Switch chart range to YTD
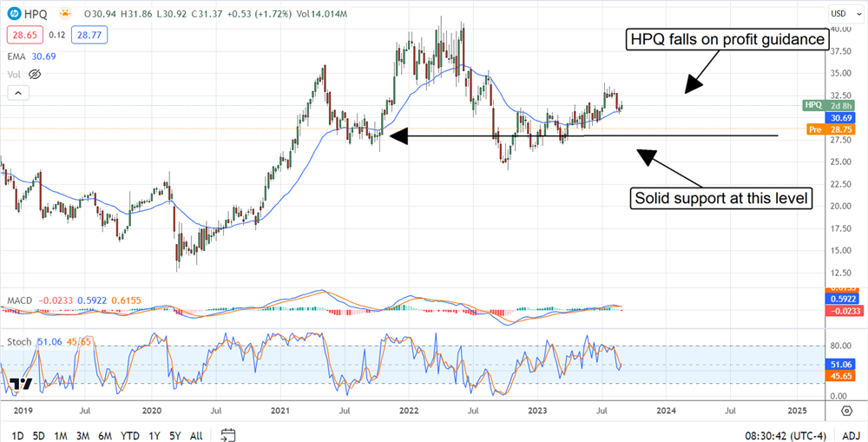Screen dimensions: 868x442 tap(129, 434)
